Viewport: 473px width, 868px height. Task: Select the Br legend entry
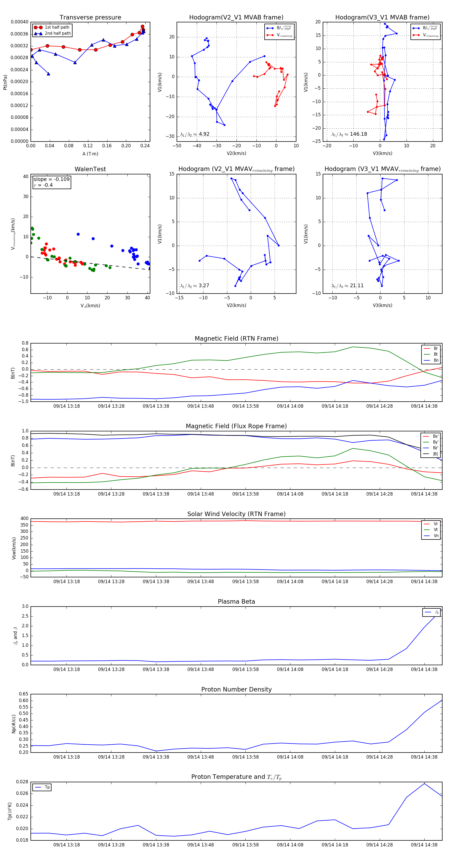[431, 349]
